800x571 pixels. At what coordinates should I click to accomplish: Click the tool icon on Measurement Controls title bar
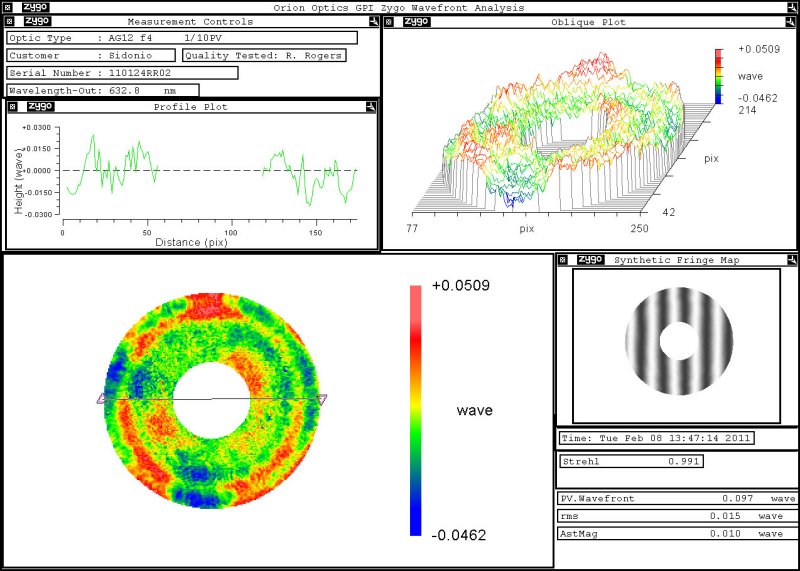pos(373,21)
